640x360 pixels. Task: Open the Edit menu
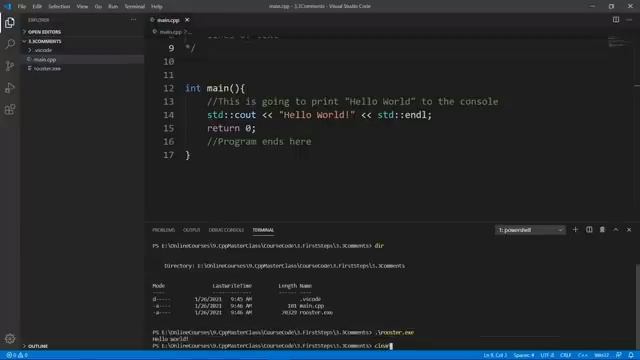tap(37, 7)
